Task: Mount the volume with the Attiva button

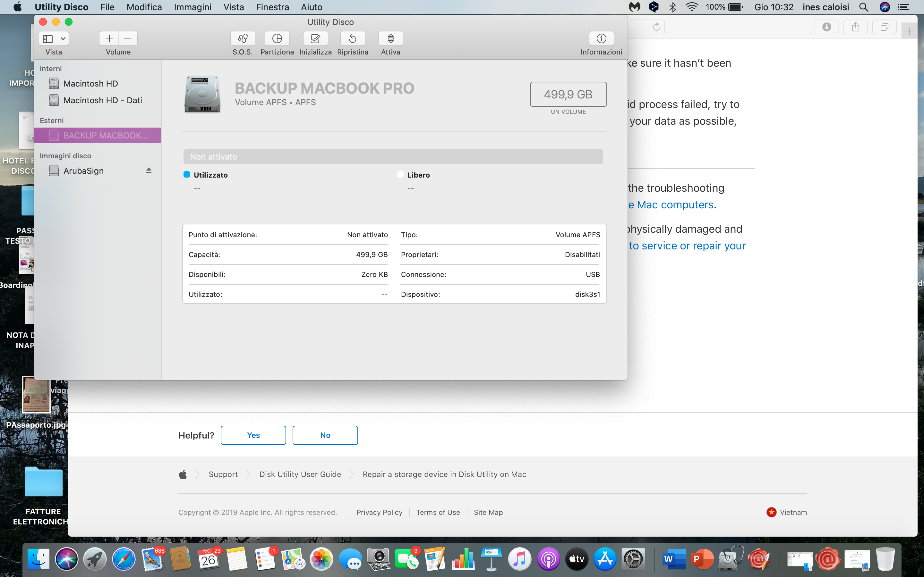Action: pos(390,38)
